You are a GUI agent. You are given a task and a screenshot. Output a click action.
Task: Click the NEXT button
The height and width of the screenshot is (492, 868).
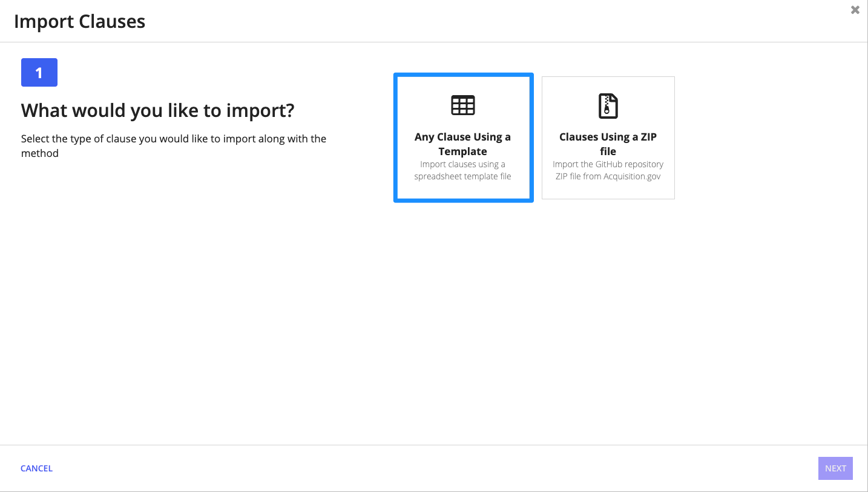point(835,468)
